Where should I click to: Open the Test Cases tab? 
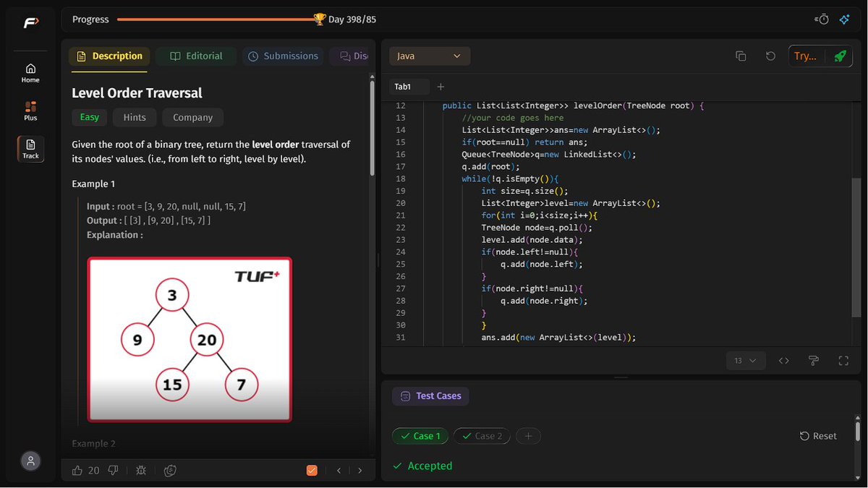431,396
